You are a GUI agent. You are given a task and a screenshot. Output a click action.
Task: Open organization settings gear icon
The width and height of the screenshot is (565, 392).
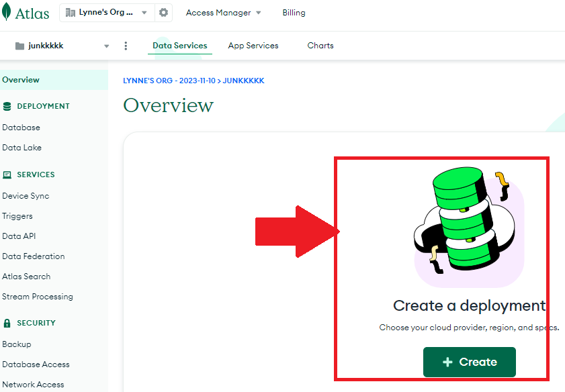(x=163, y=13)
